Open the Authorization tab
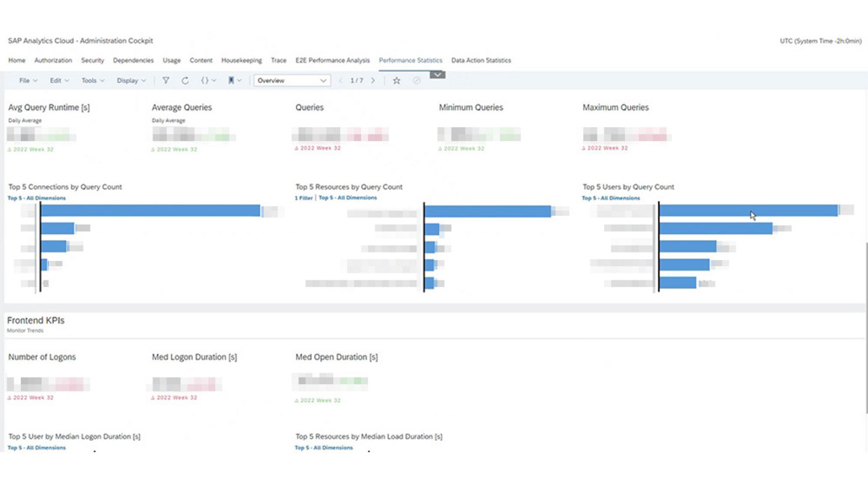Image resolution: width=868 pixels, height=482 pixels. pyautogui.click(x=53, y=61)
